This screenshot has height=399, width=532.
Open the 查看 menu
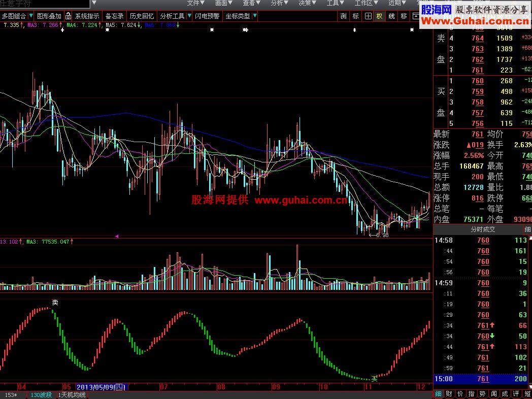coord(251,3)
